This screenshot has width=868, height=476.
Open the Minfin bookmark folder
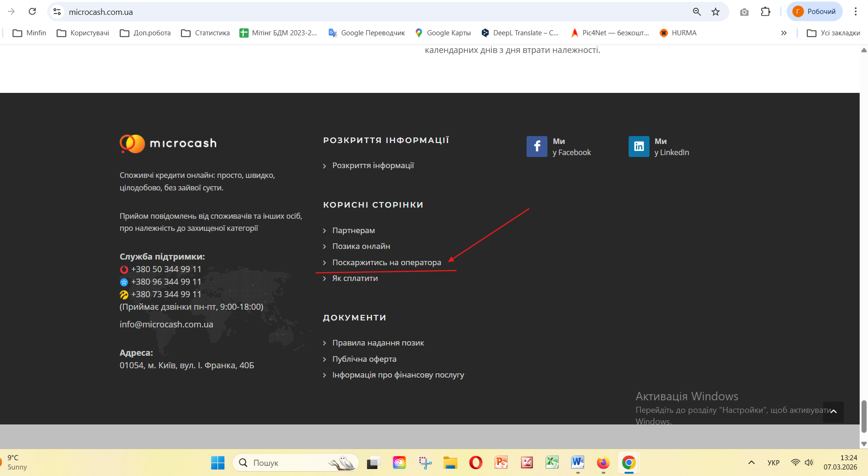[x=29, y=33]
